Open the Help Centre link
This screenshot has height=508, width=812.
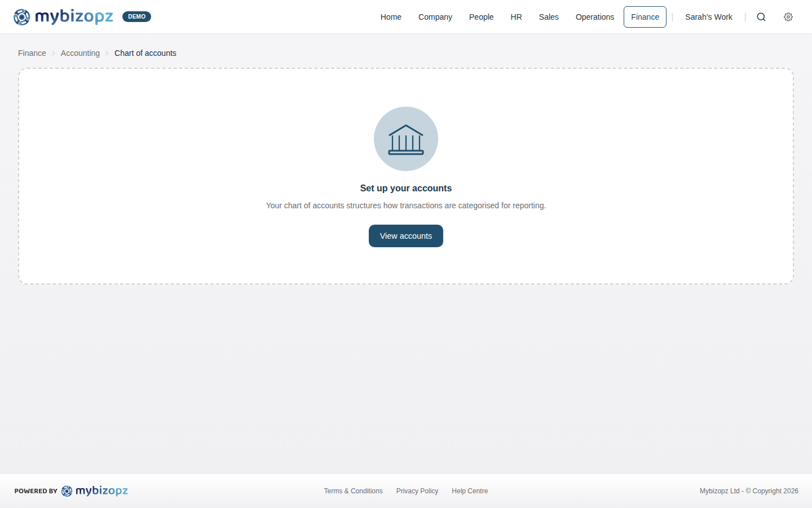point(470,491)
